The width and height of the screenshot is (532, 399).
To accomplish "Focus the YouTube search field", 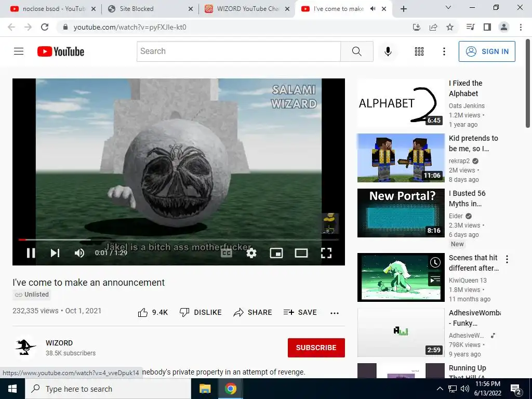I will (238, 51).
